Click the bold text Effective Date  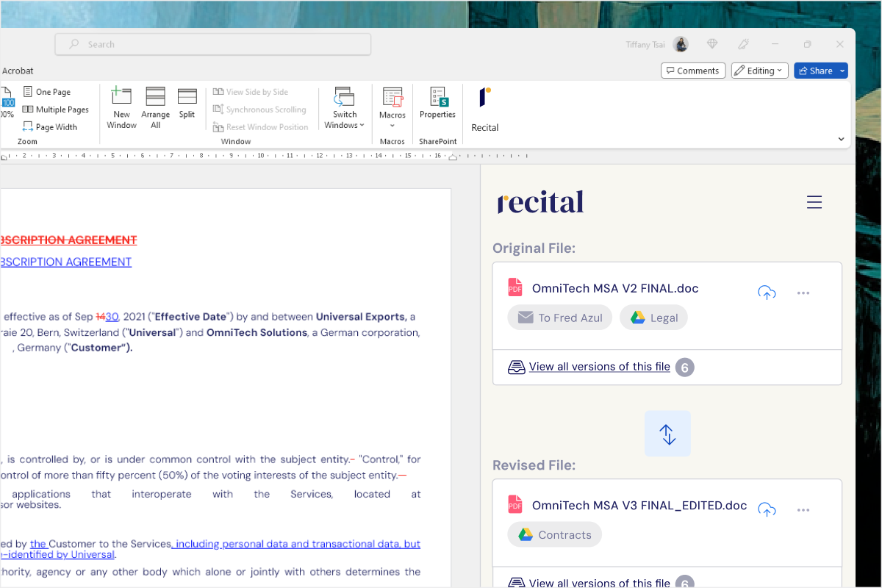click(x=190, y=317)
